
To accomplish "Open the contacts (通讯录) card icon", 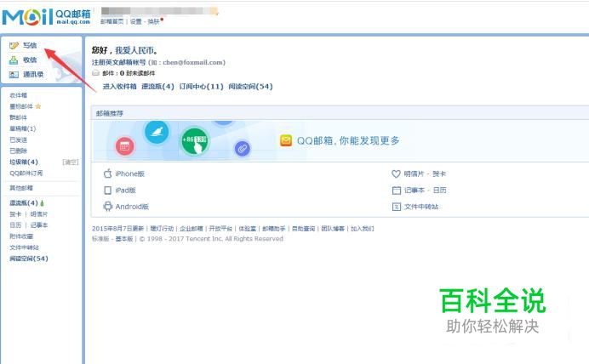I will [x=14, y=75].
